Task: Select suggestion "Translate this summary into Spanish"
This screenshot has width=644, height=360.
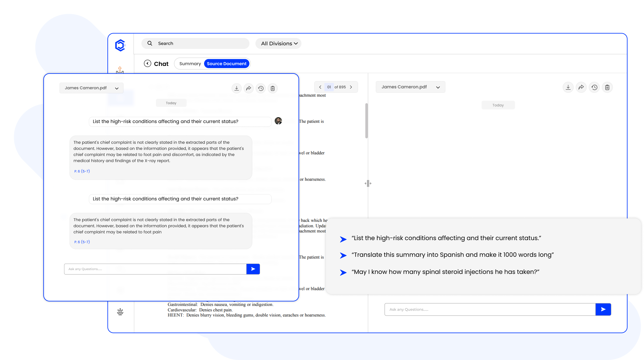Action: pyautogui.click(x=453, y=255)
